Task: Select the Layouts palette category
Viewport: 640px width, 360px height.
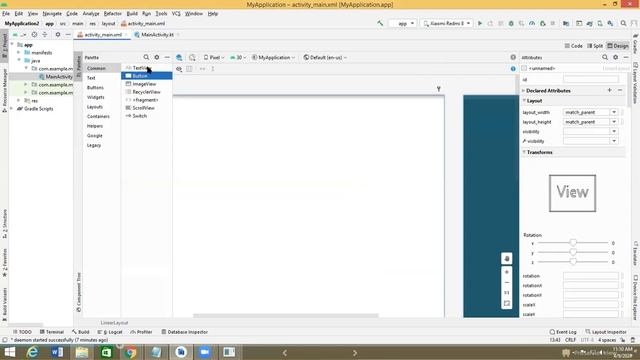Action: tap(95, 107)
